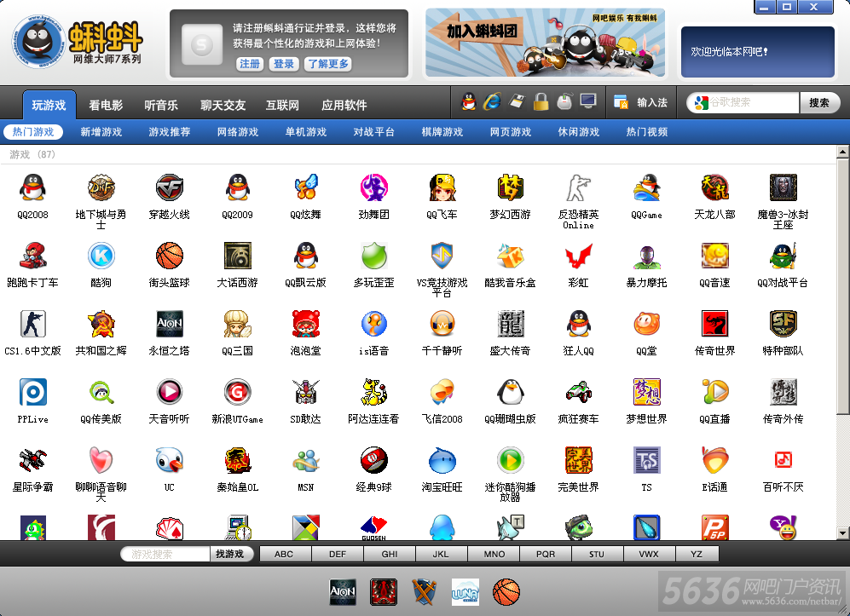Image resolution: width=850 pixels, height=616 pixels.
Task: Open Internet Explorer from toolbar
Action: (x=492, y=101)
